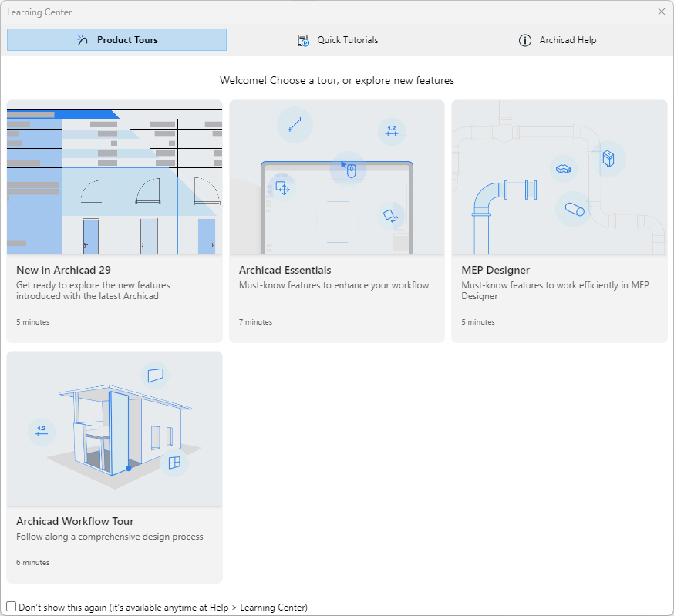Click the mouse cursor icon in the Essentials artwork
Screen dimensions: 674x616
coord(349,169)
